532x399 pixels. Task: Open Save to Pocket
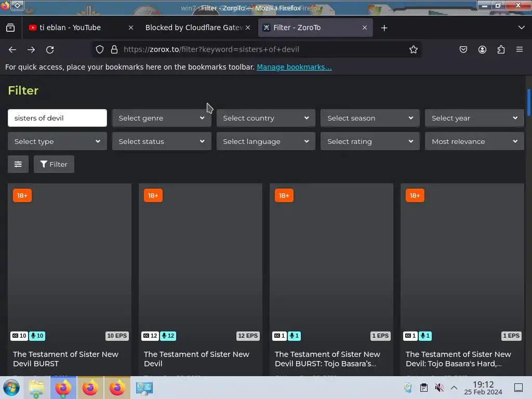coord(463,49)
